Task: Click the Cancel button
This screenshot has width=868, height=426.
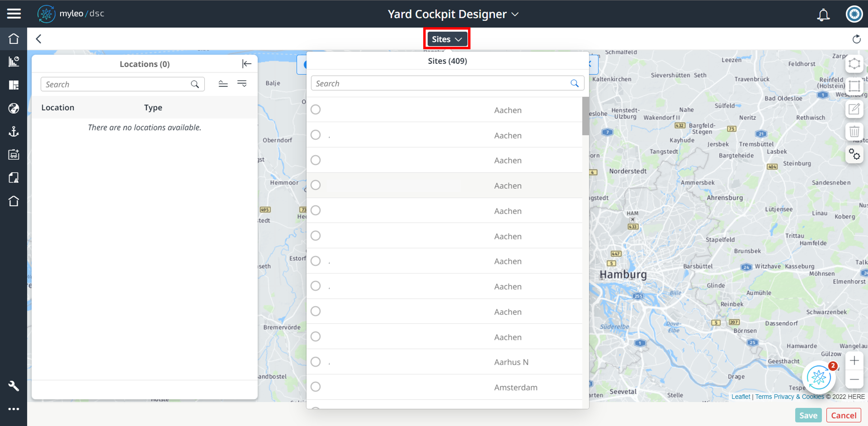Action: [843, 415]
